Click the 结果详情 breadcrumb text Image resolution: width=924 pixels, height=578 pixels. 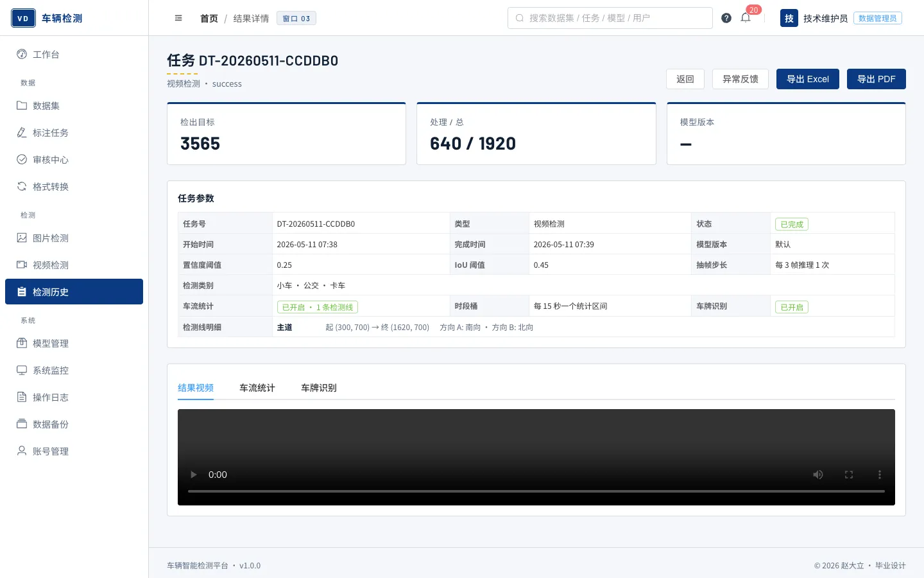coord(251,19)
